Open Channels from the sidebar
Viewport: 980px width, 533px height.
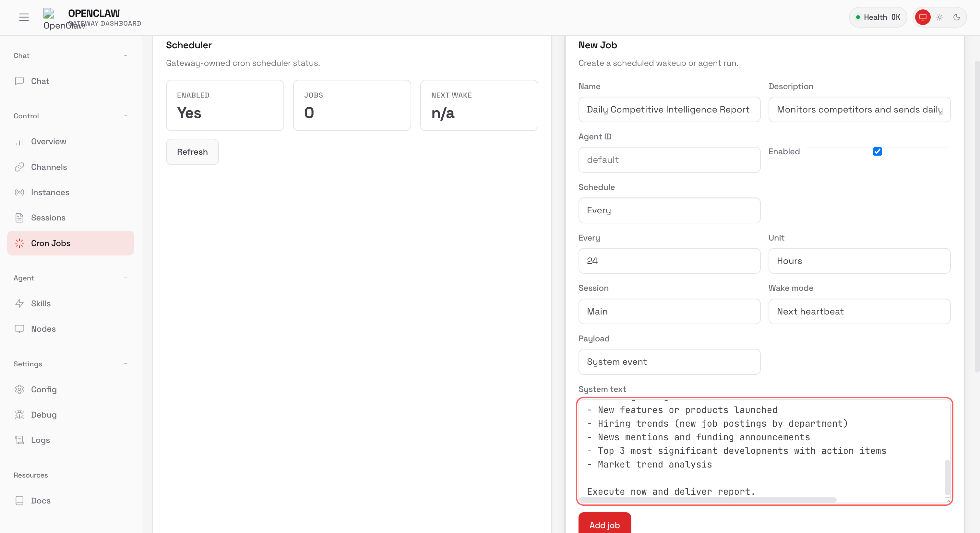click(x=49, y=167)
